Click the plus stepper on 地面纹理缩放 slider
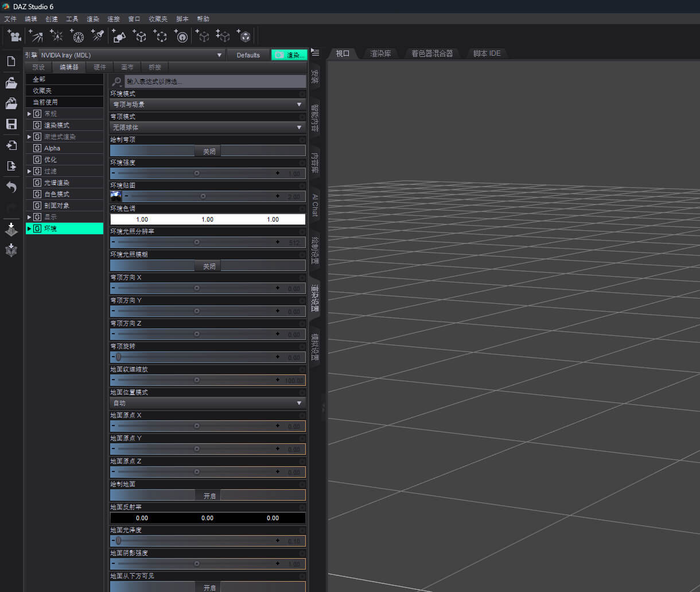Image resolution: width=700 pixels, height=592 pixels. tap(278, 380)
